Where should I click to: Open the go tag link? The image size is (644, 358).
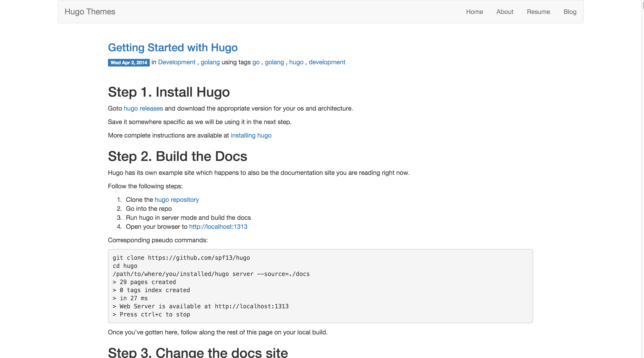pos(256,62)
